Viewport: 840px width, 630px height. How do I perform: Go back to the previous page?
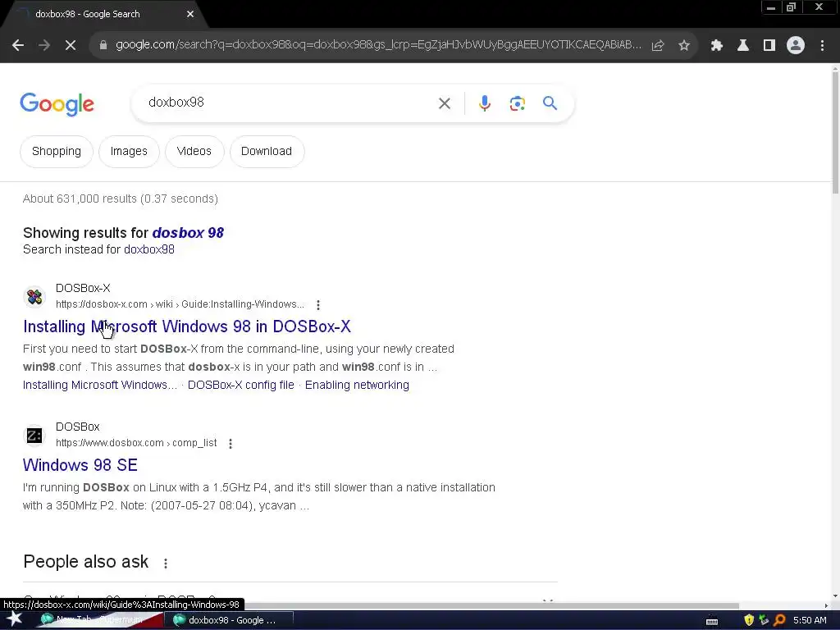pyautogui.click(x=18, y=46)
